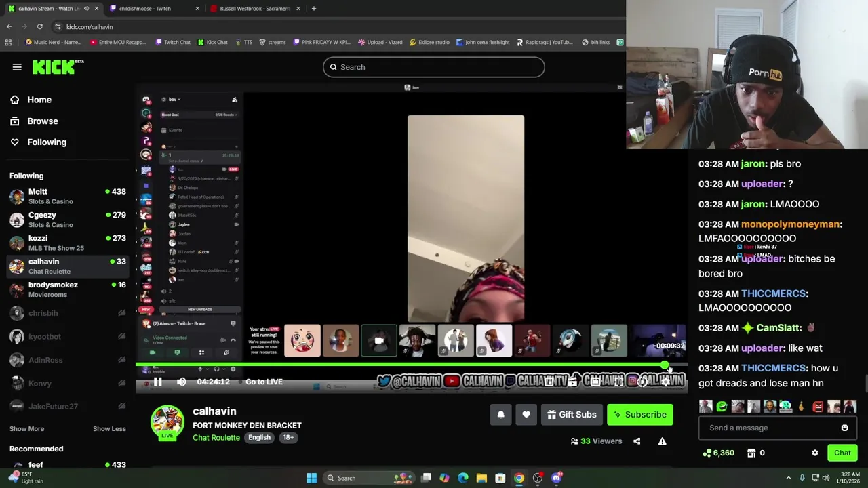The width and height of the screenshot is (868, 488).
Task: Select offline channel AdinRoss
Action: click(68, 360)
